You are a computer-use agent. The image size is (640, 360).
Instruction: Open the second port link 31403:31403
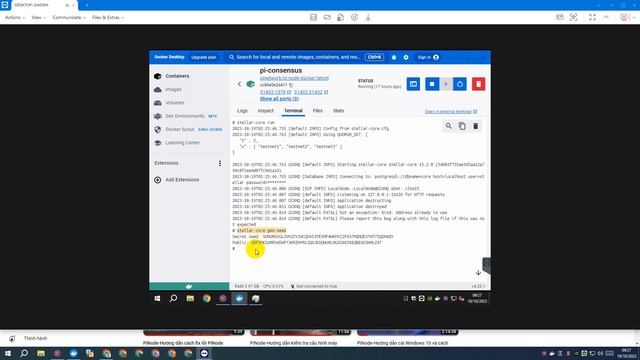tap(311, 92)
